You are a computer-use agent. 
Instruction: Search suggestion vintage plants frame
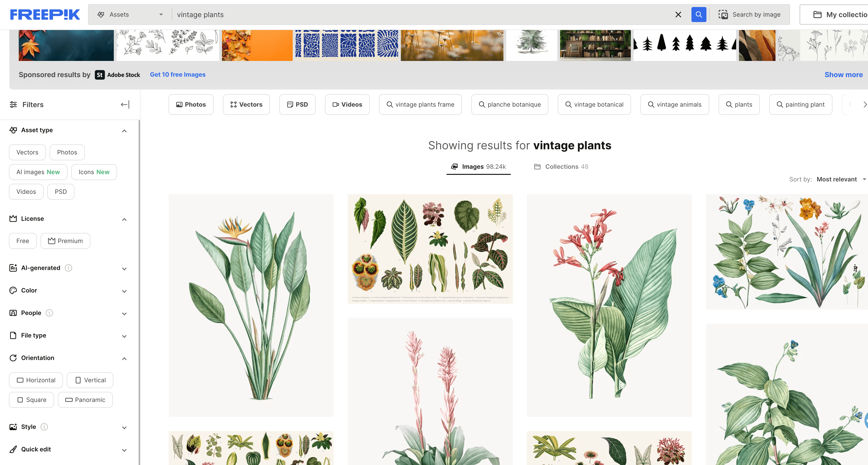click(420, 105)
